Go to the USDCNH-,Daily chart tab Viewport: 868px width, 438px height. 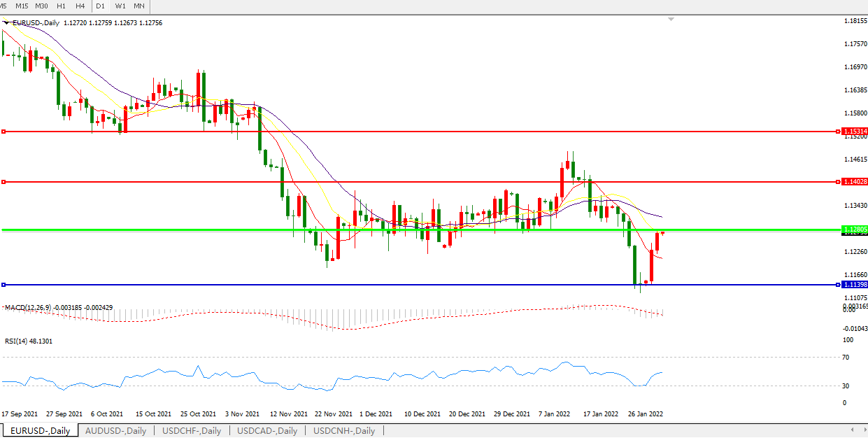click(x=344, y=431)
